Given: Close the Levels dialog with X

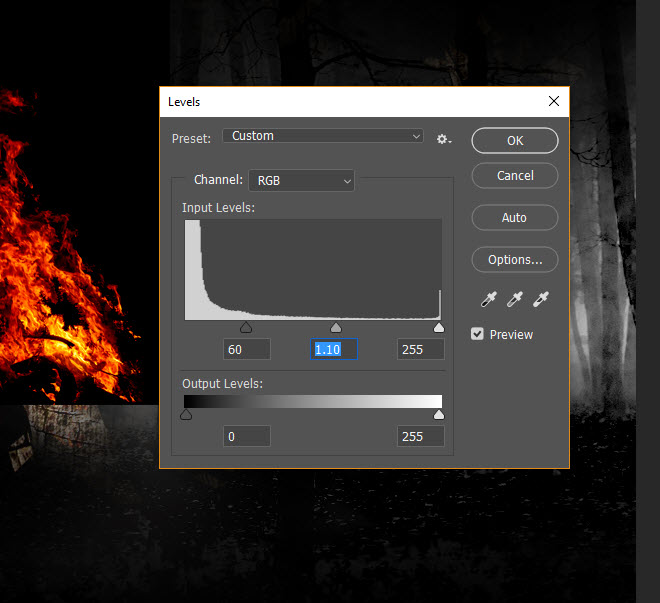Looking at the screenshot, I should tap(554, 101).
